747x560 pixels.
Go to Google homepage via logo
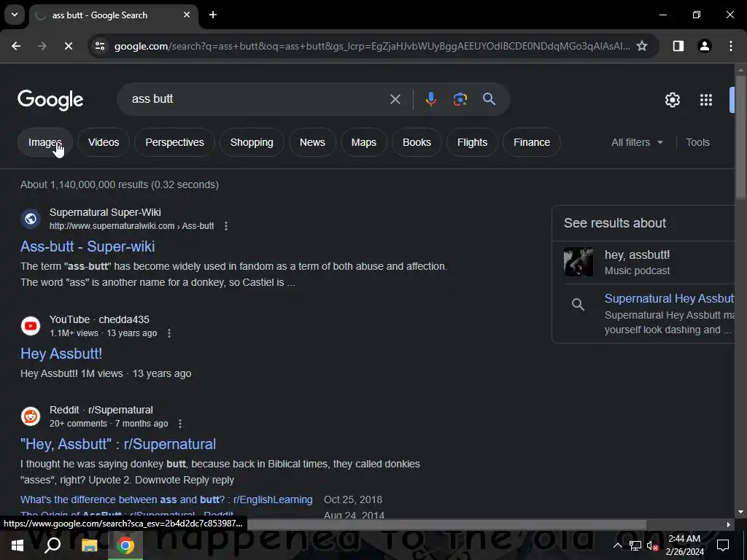[x=50, y=100]
